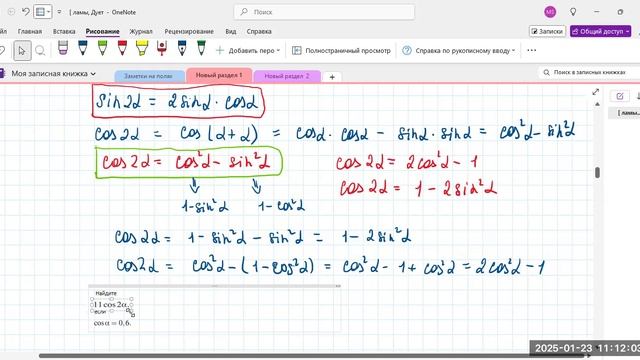
Task: Click the pasted 11 cos 2α task image
Action: point(111,304)
